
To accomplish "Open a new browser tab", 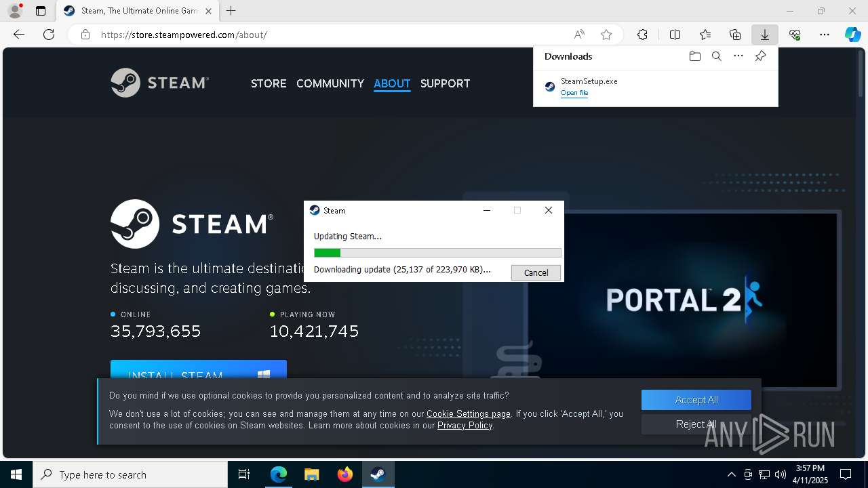I will click(231, 11).
